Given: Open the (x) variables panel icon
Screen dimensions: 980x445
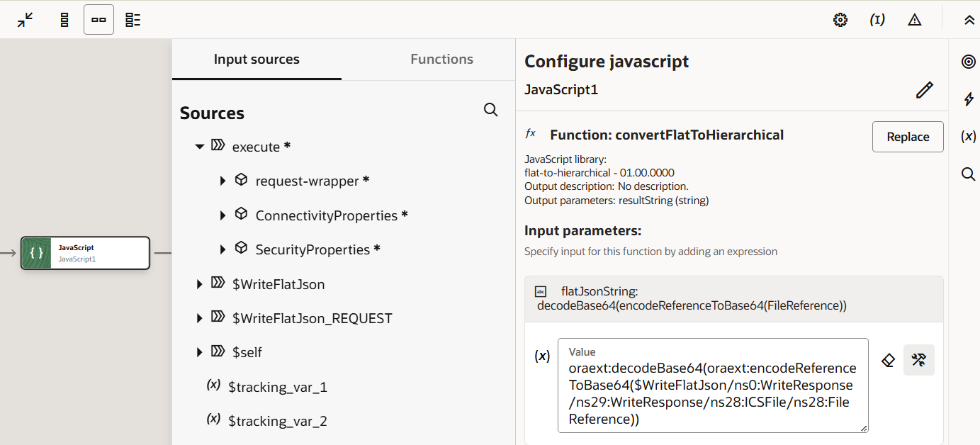Looking at the screenshot, I should [969, 136].
